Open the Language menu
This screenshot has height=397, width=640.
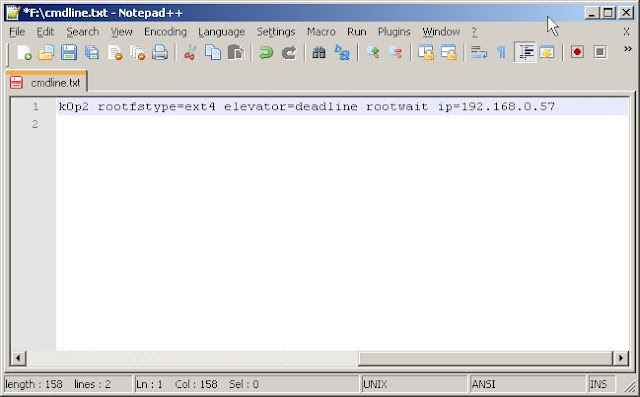point(222,32)
